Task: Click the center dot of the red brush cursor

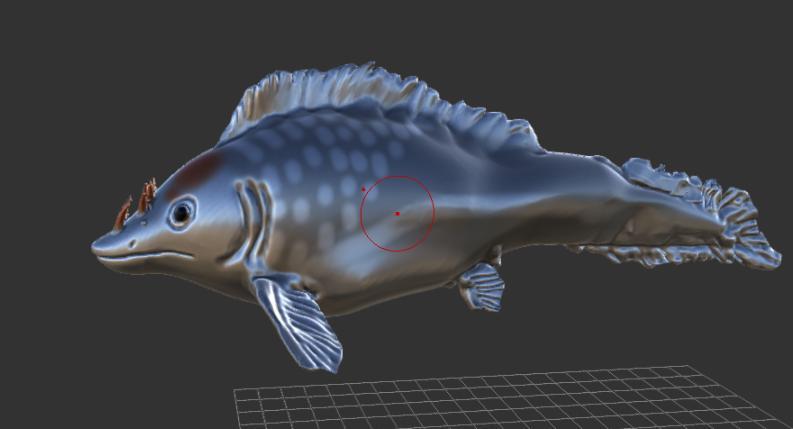Action: (398, 213)
